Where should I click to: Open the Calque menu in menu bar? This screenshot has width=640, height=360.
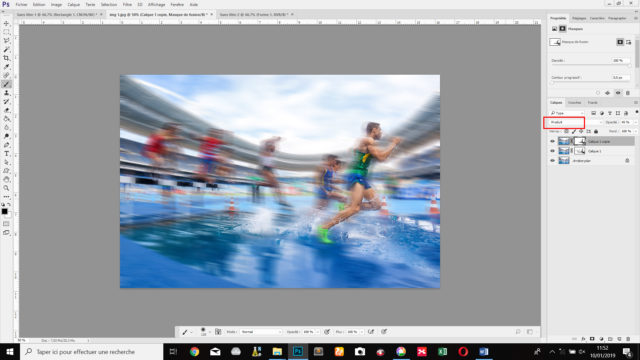click(x=73, y=4)
